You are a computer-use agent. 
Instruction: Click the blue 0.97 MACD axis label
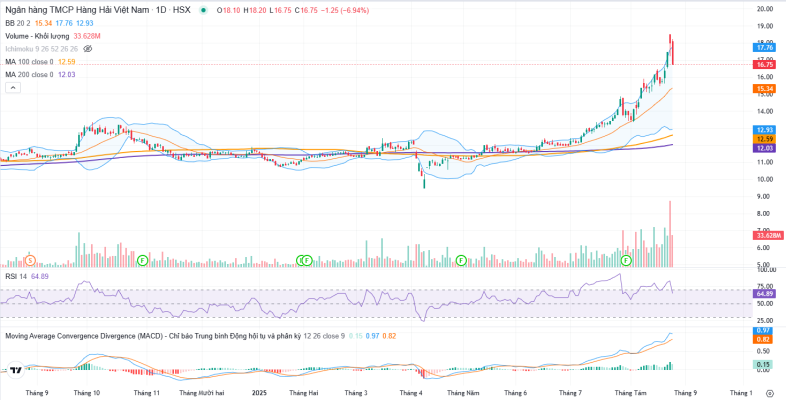click(765, 331)
